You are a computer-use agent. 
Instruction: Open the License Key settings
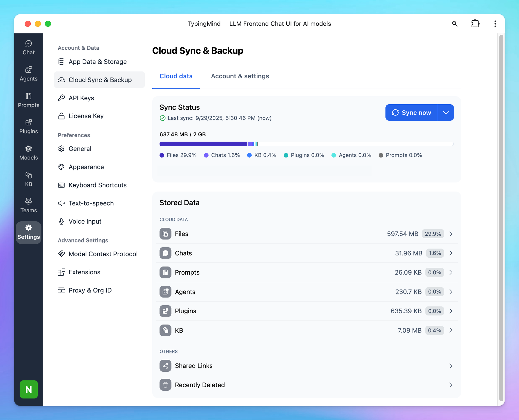[x=86, y=116]
